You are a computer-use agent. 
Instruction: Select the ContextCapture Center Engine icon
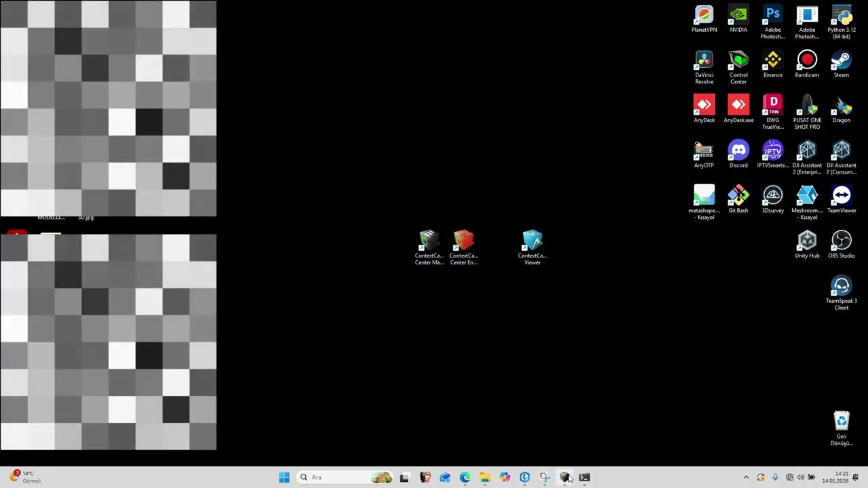[464, 248]
